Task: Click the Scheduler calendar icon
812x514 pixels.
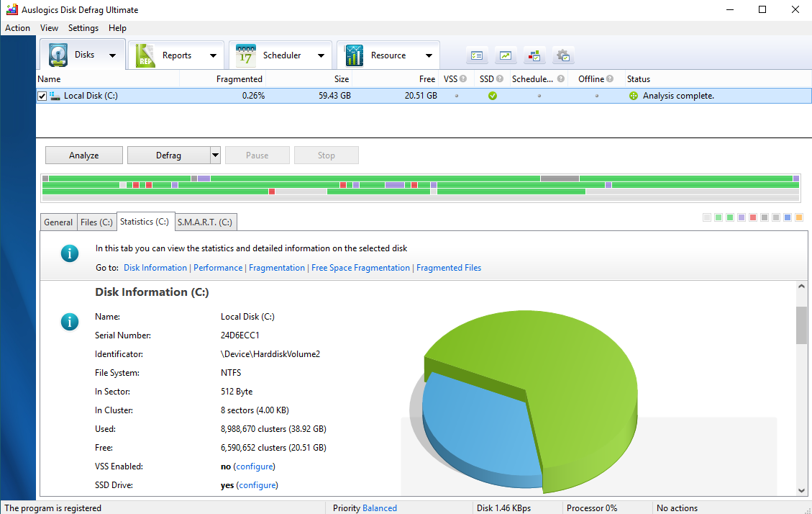Action: click(x=246, y=55)
